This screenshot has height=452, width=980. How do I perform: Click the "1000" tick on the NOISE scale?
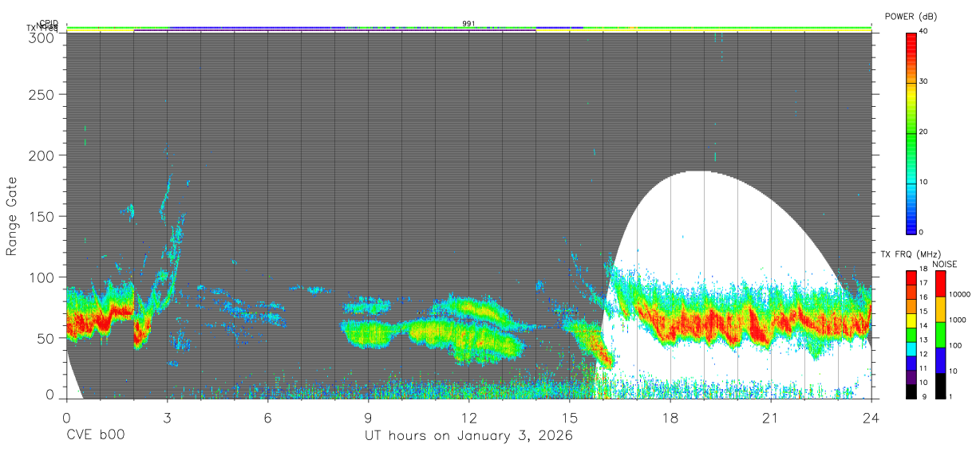(956, 320)
